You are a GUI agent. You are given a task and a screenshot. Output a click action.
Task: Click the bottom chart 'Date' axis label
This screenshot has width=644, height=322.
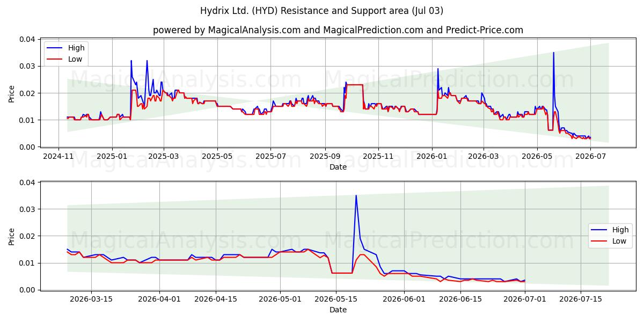point(338,310)
